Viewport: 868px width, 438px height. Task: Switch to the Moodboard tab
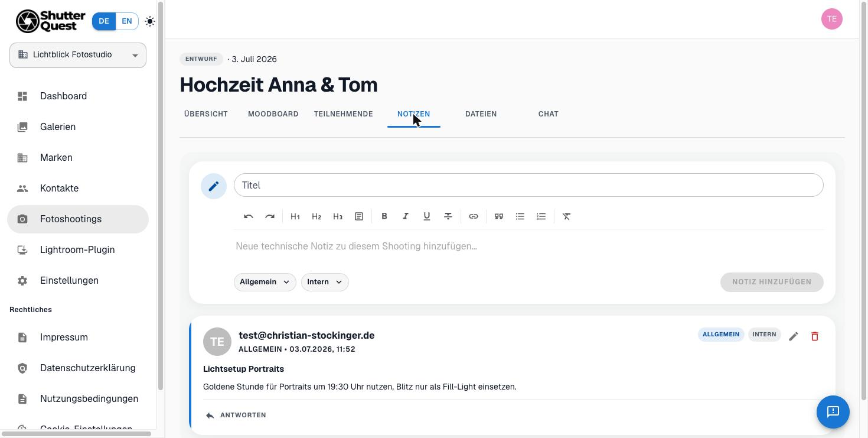point(273,114)
